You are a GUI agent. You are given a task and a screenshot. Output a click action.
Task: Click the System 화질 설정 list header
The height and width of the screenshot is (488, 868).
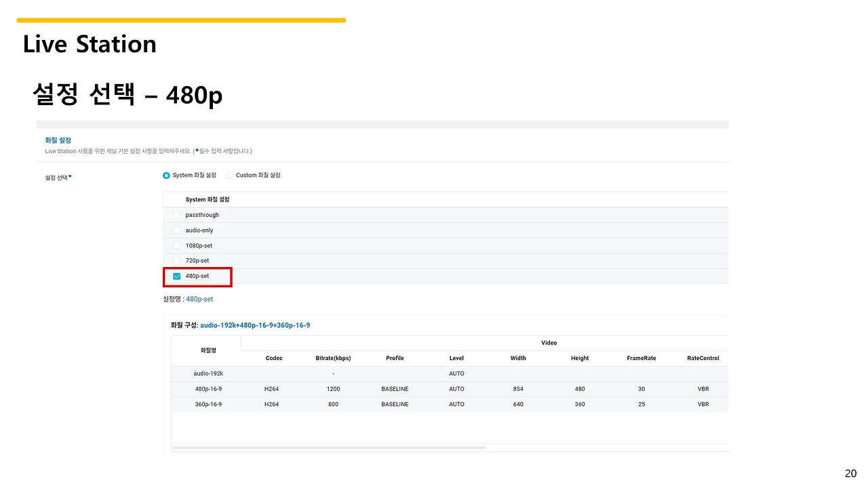[x=208, y=200]
